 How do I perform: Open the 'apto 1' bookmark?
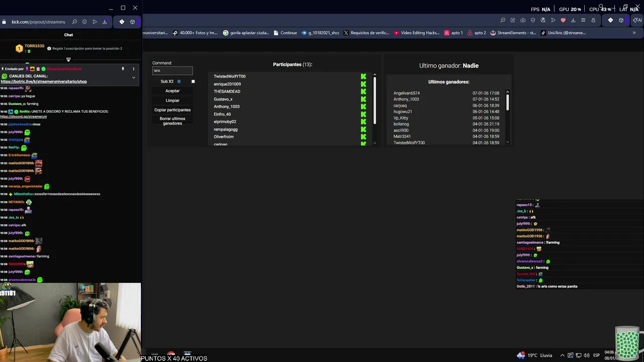pyautogui.click(x=453, y=33)
